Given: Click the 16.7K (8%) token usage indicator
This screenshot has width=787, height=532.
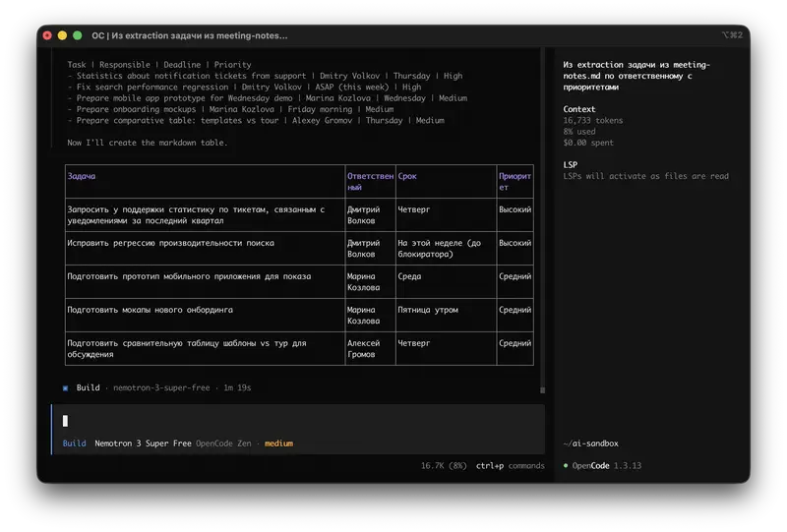Looking at the screenshot, I should click(444, 466).
